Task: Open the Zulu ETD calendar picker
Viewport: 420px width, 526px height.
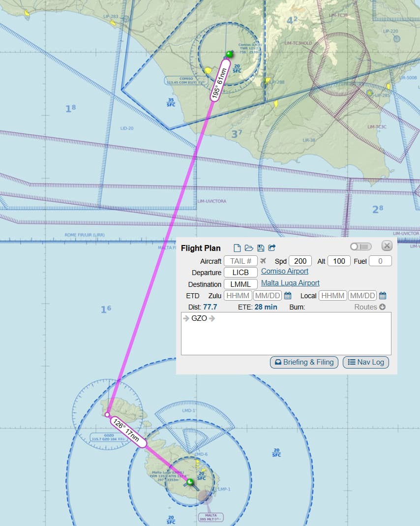Action: 288,296
